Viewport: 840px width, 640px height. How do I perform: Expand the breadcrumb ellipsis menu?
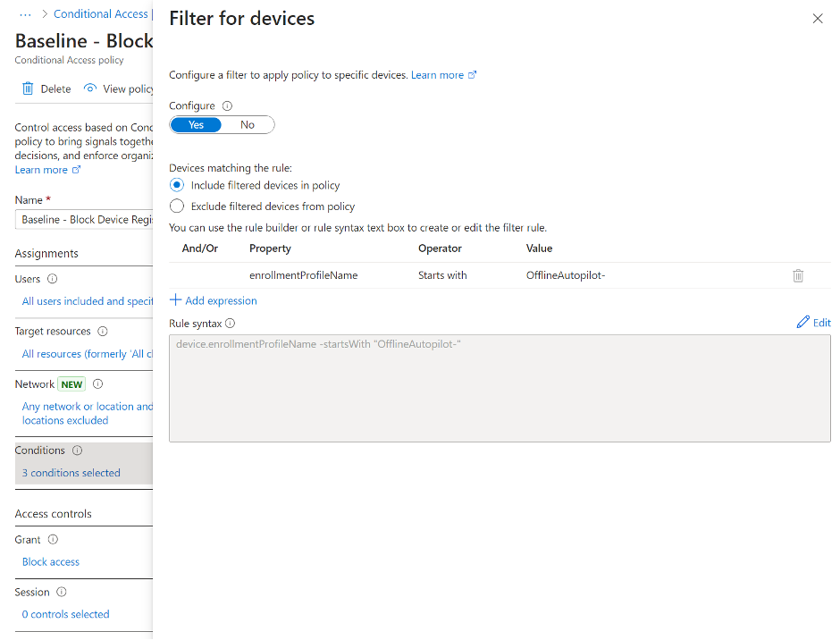(x=25, y=14)
